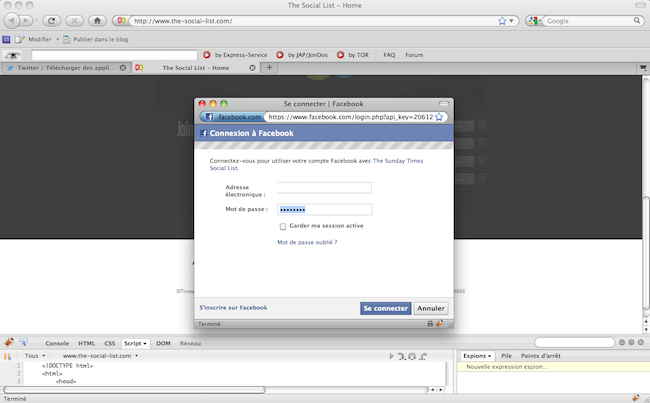Click the Firebug search box
This screenshot has height=403, width=650.
click(x=574, y=342)
